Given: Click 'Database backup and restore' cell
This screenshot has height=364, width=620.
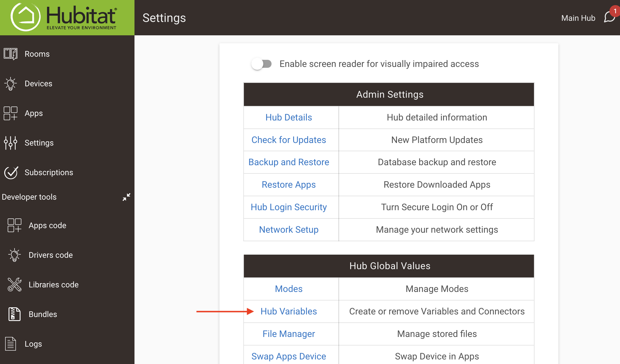Looking at the screenshot, I should (437, 162).
